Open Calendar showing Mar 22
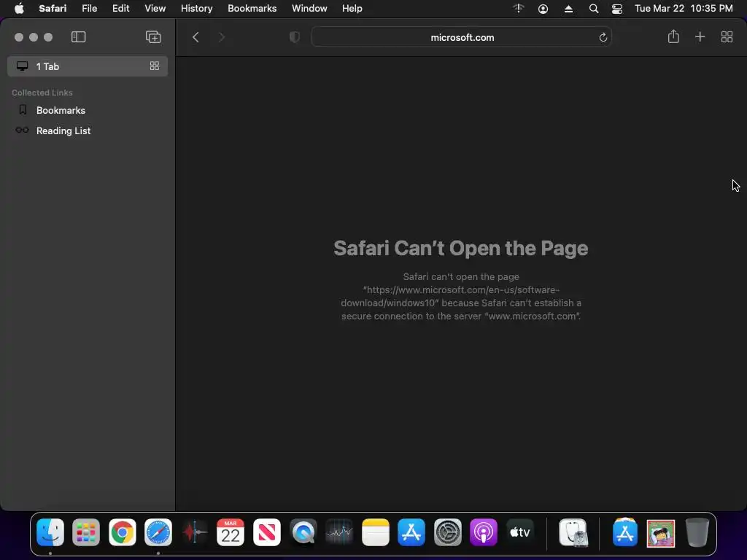 click(231, 532)
